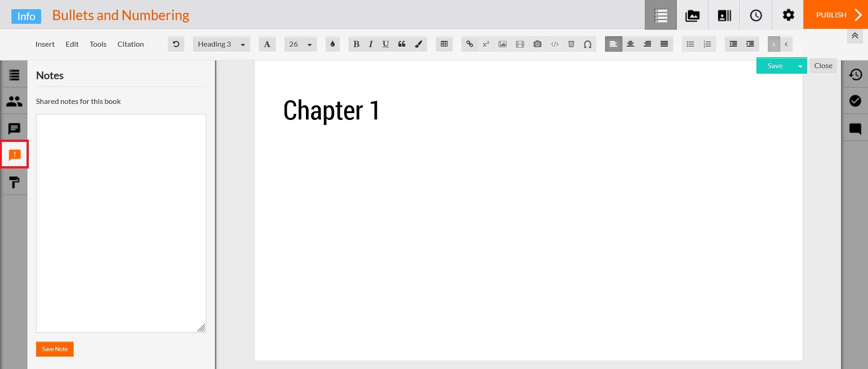Screen dimensions: 868x369
Task: Open the settings gear icon
Action: click(x=788, y=15)
